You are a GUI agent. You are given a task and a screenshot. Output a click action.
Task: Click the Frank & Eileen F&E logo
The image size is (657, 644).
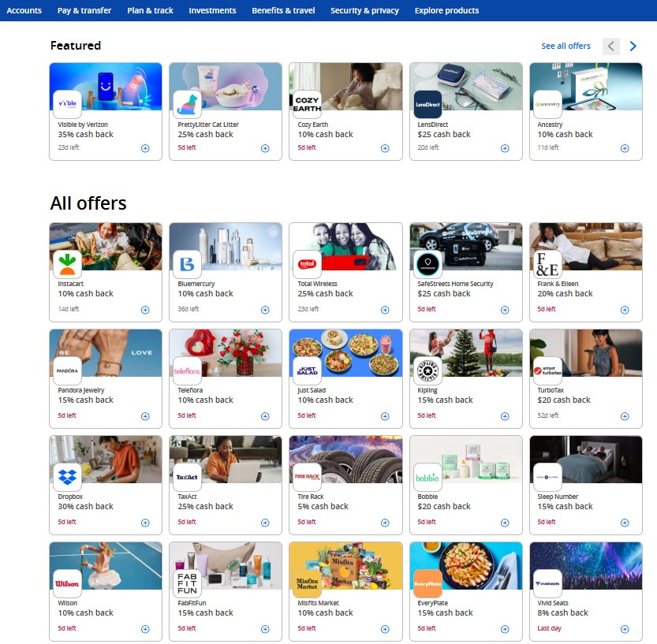(547, 265)
